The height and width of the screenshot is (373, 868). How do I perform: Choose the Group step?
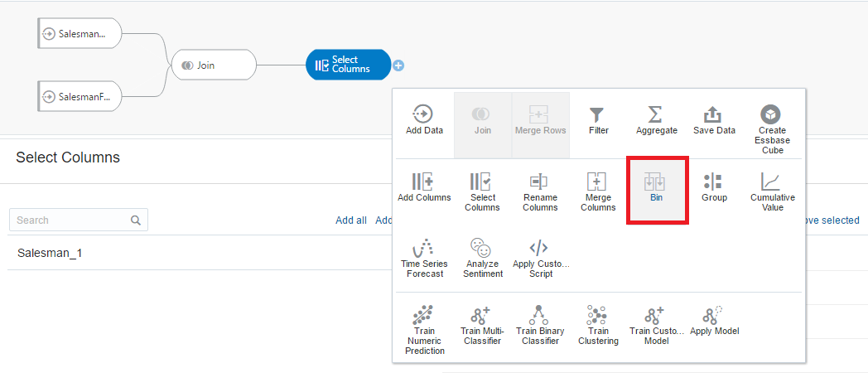click(x=714, y=188)
